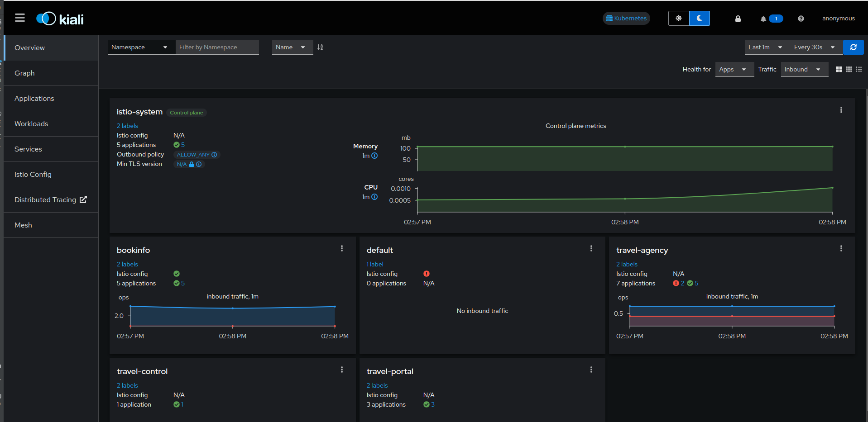The width and height of the screenshot is (868, 422).
Task: Click the refresh button in toolbar
Action: pyautogui.click(x=853, y=47)
